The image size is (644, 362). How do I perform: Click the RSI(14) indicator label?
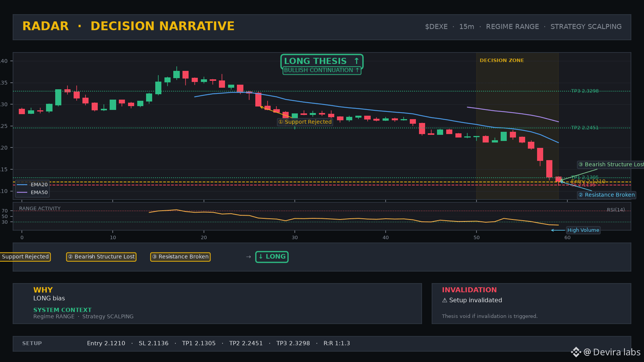pyautogui.click(x=616, y=210)
